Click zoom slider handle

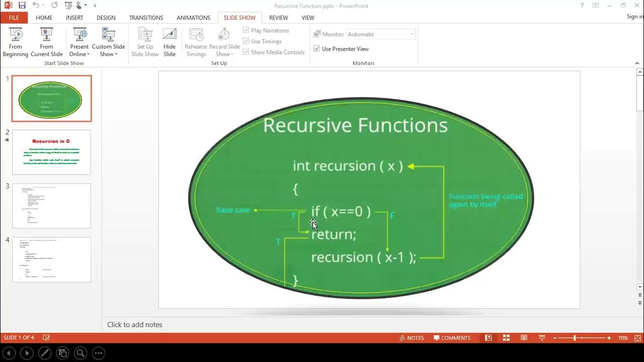(x=575, y=338)
